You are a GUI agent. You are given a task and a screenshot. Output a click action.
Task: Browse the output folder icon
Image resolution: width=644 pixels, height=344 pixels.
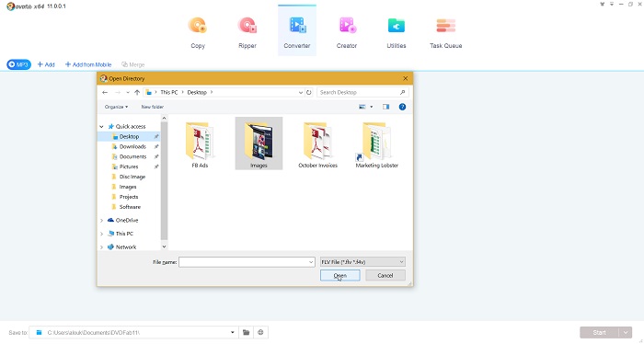[x=246, y=333]
